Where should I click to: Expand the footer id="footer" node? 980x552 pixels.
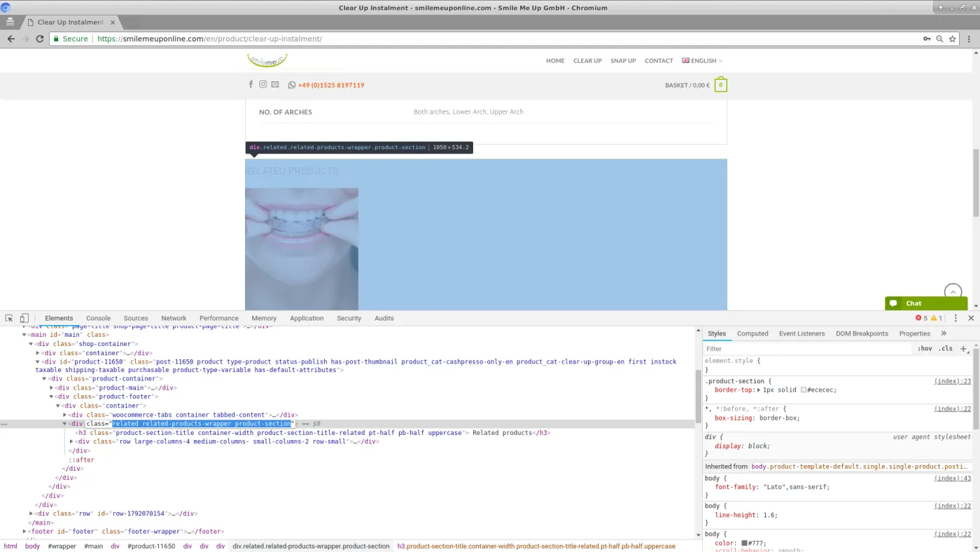(24, 532)
